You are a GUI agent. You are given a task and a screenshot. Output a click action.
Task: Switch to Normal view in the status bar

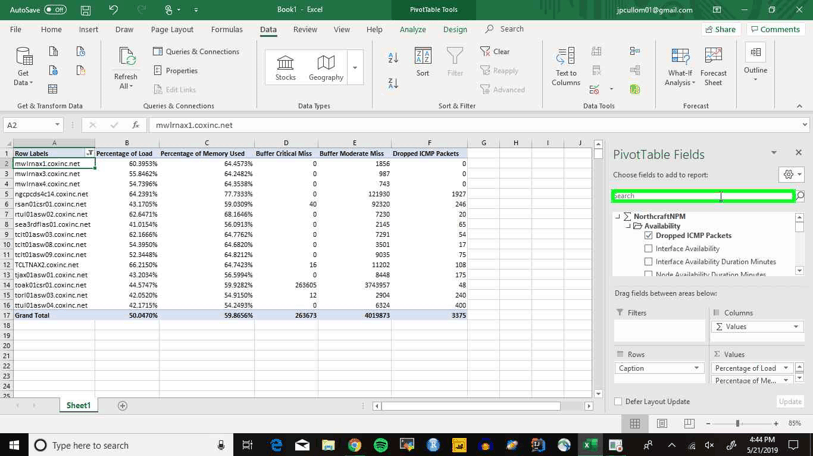click(x=635, y=424)
